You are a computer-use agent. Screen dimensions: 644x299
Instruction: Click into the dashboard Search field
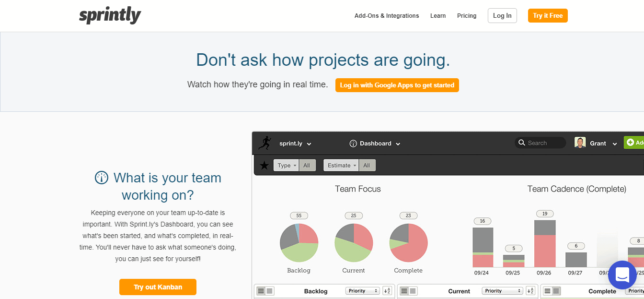540,143
